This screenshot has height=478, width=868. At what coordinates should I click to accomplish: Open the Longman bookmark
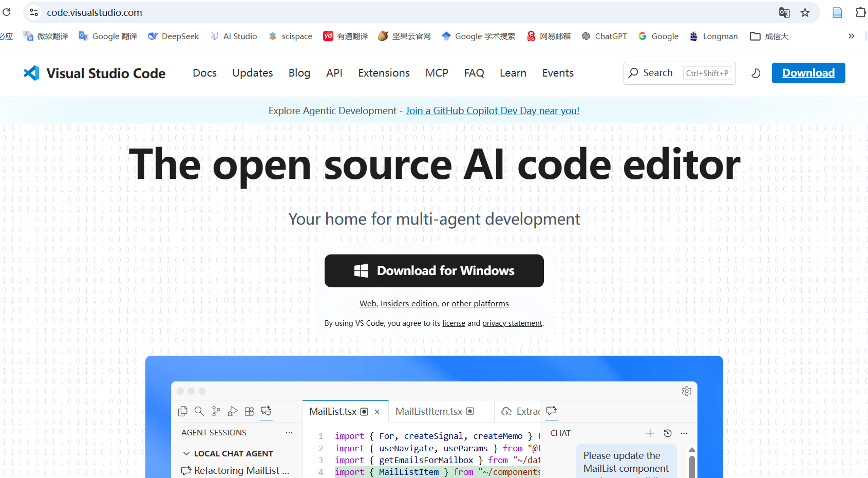[x=713, y=36]
